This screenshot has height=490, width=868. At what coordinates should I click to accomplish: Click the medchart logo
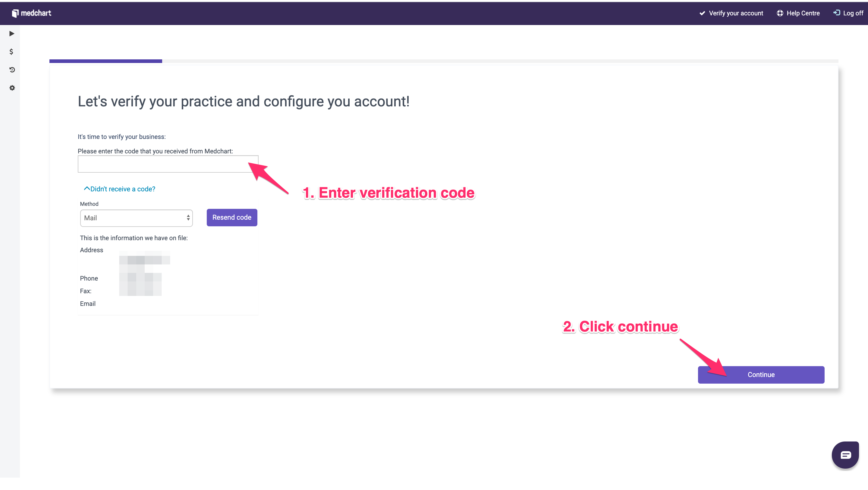[x=32, y=13]
